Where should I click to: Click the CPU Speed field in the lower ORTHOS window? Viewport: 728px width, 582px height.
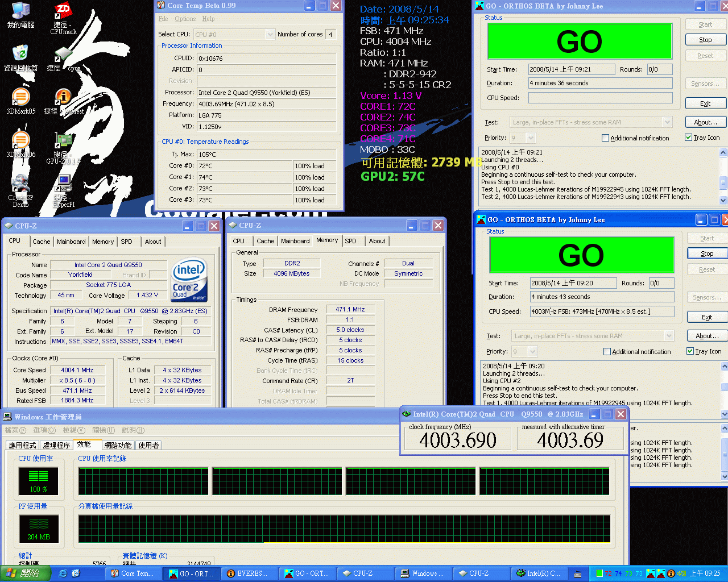tap(602, 311)
